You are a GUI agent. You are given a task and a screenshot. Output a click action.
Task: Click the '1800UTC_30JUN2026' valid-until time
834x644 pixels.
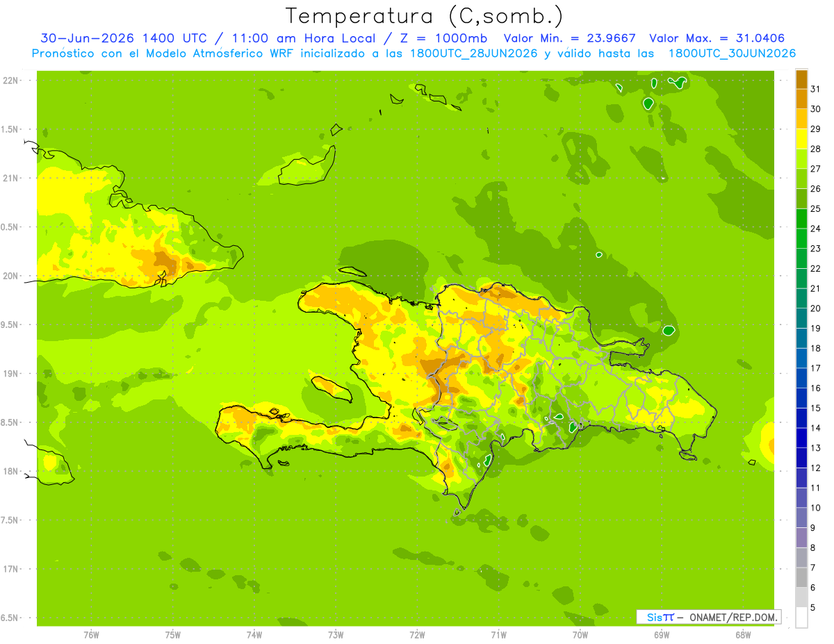732,53
